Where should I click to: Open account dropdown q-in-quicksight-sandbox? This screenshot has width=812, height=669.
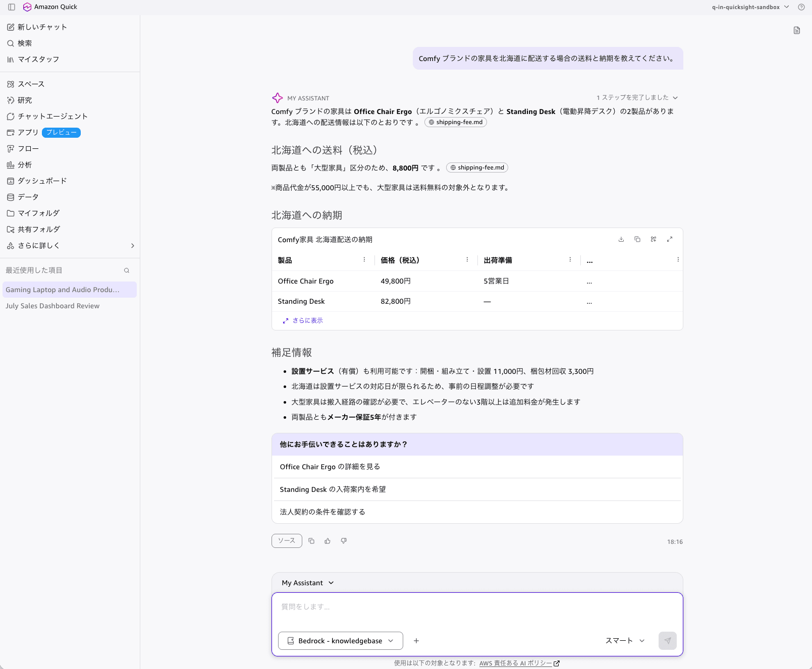click(750, 7)
